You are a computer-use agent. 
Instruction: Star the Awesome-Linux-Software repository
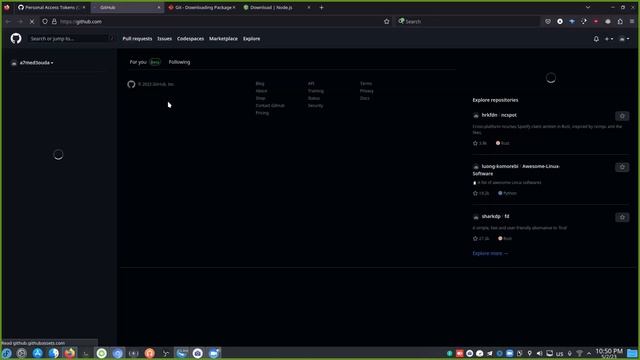(622, 167)
